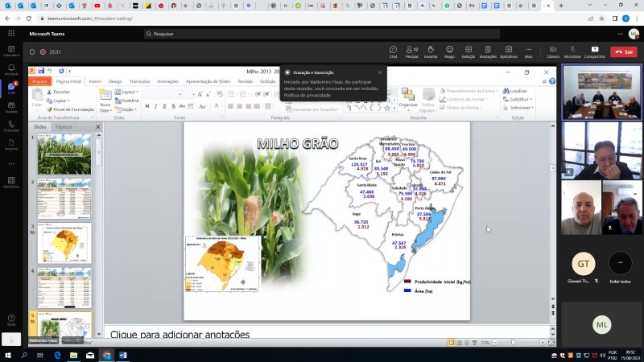Open the meeting Chat panel
This screenshot has height=362, width=644.
[393, 51]
